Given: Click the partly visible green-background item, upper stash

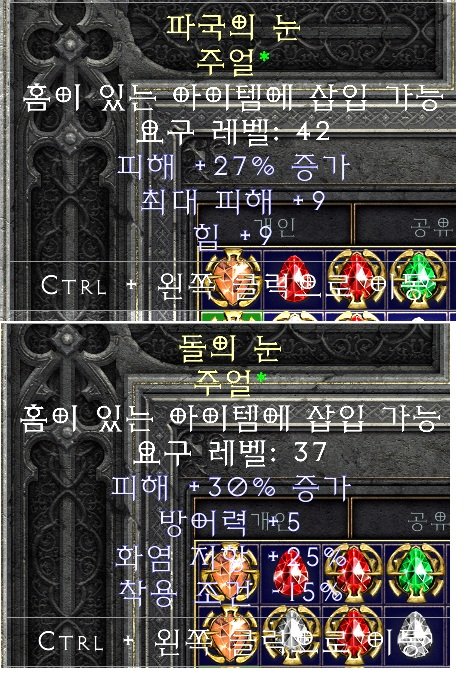Looking at the screenshot, I should click(232, 315).
